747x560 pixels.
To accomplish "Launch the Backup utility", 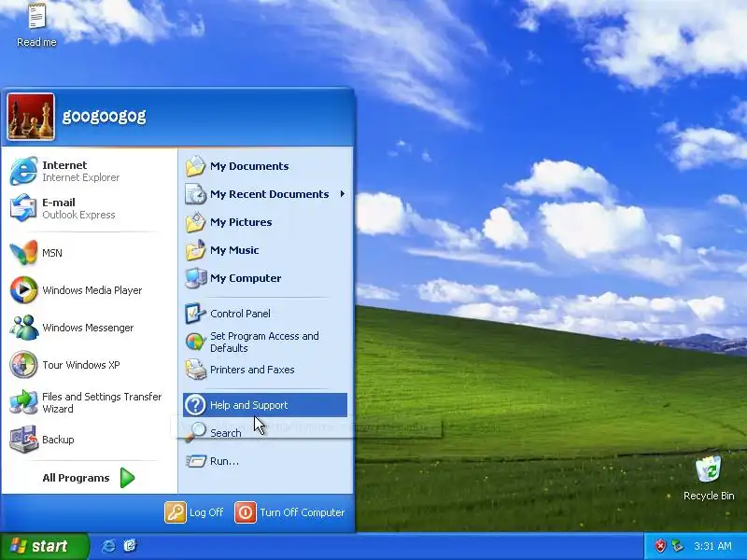I will pos(89,439).
